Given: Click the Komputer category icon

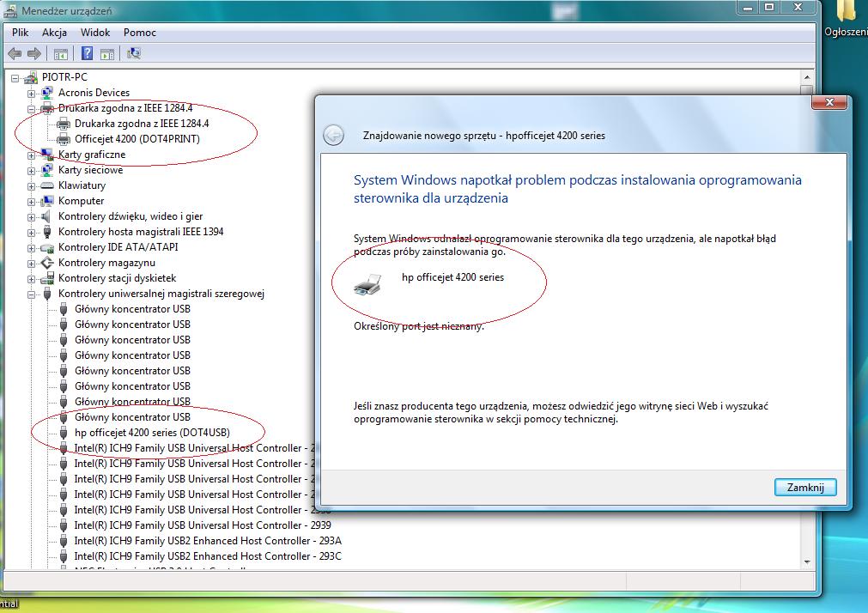Looking at the screenshot, I should [47, 201].
